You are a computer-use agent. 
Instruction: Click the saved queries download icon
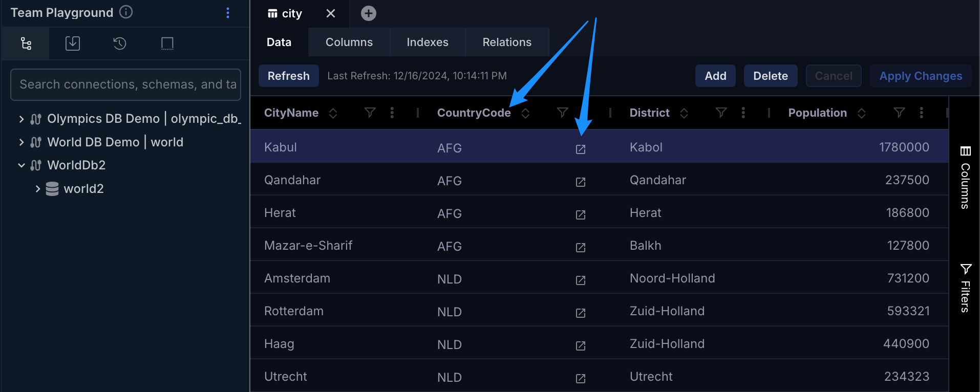[73, 44]
